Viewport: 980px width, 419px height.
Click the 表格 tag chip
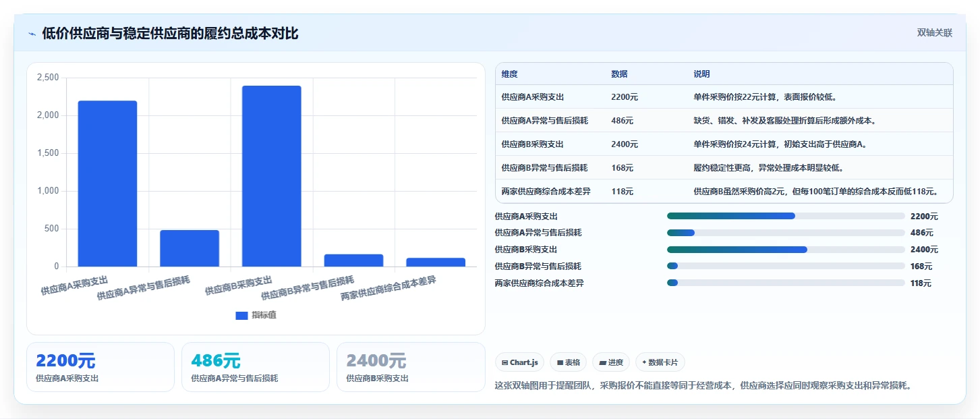click(569, 362)
